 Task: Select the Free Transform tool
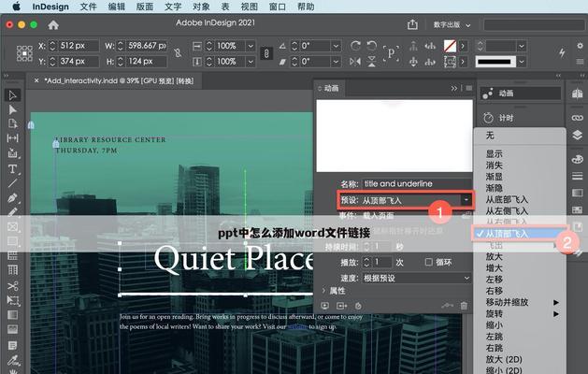12,300
